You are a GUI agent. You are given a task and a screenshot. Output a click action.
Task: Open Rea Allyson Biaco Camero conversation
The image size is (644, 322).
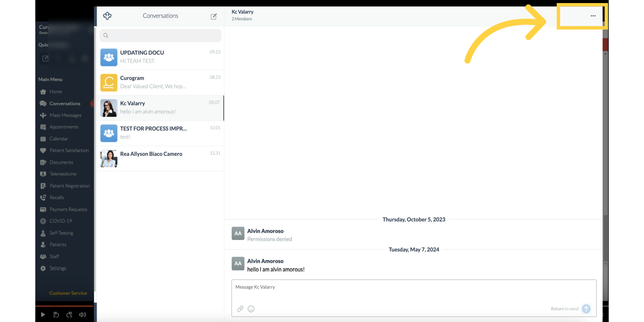tap(160, 158)
